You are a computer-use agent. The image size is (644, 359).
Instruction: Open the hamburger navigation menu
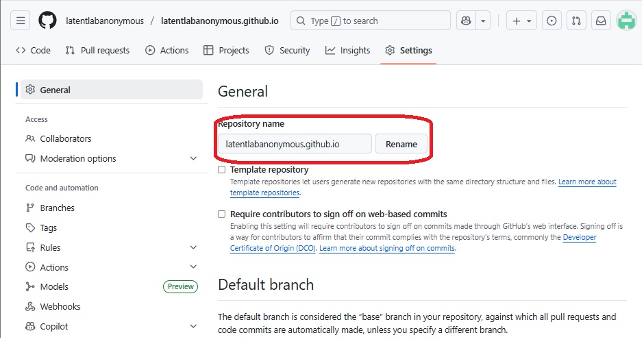click(21, 21)
